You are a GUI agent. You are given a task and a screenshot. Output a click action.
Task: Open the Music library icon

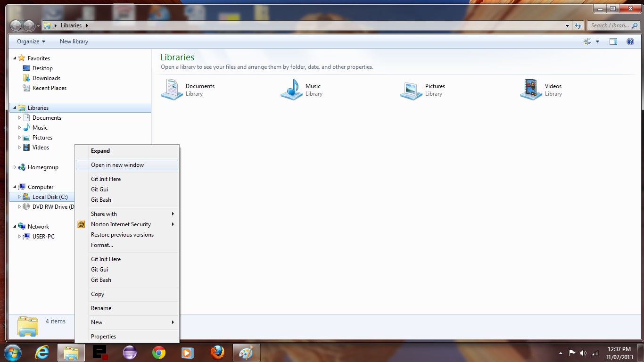[291, 89]
